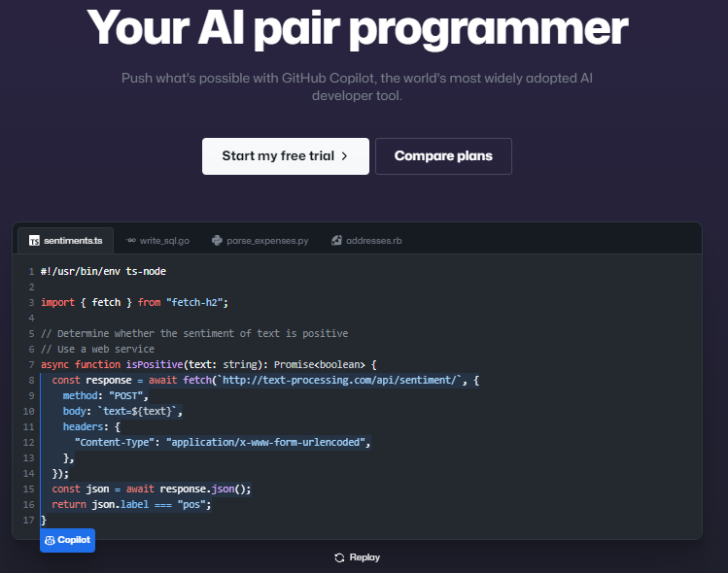The height and width of the screenshot is (573, 728).
Task: Replay the code animation
Action: pyautogui.click(x=357, y=557)
